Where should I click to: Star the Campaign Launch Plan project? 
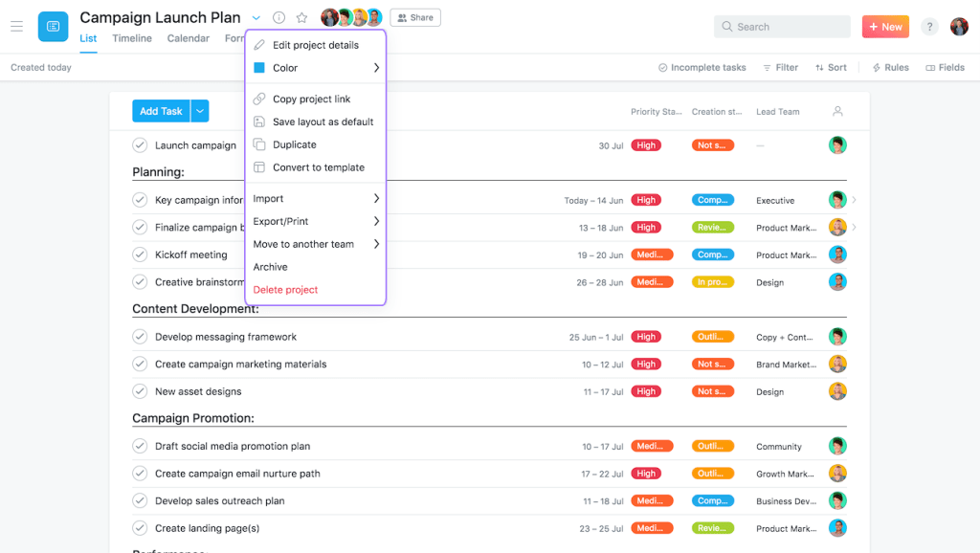[x=301, y=17]
